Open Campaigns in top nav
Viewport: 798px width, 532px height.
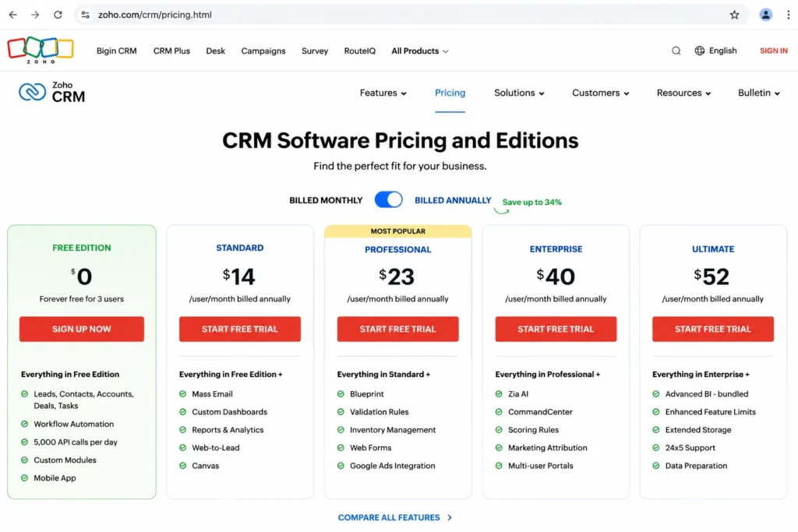(x=263, y=51)
